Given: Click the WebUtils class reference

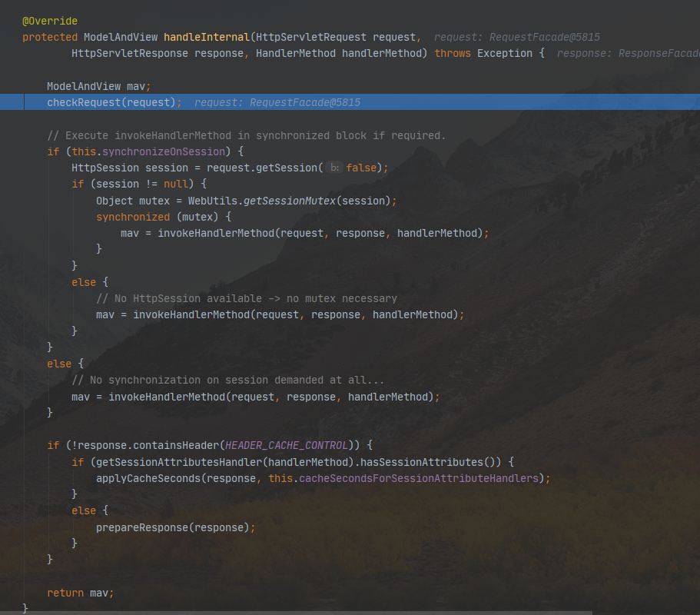Looking at the screenshot, I should [x=213, y=201].
